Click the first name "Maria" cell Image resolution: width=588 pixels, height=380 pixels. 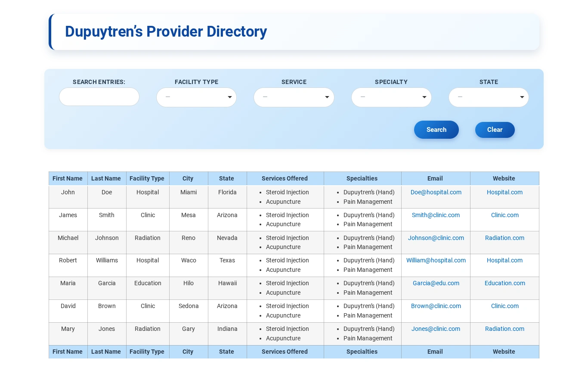click(68, 288)
